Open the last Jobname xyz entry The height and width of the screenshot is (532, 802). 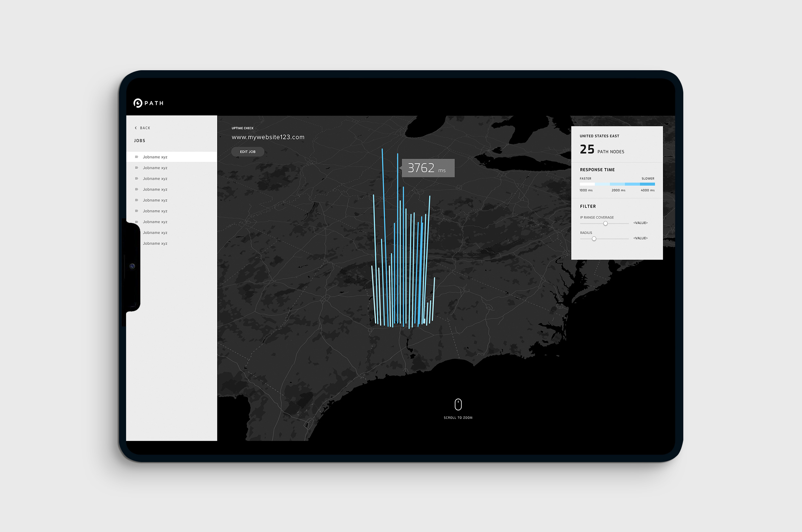[155, 243]
